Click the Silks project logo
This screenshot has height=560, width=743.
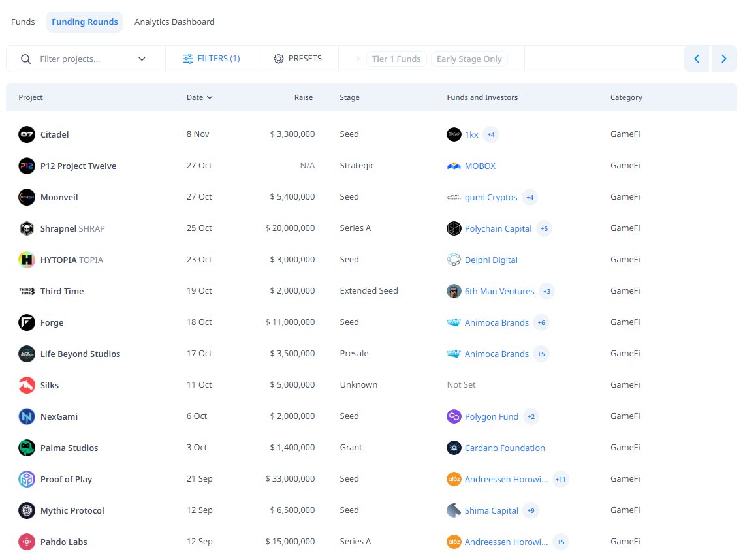click(27, 385)
